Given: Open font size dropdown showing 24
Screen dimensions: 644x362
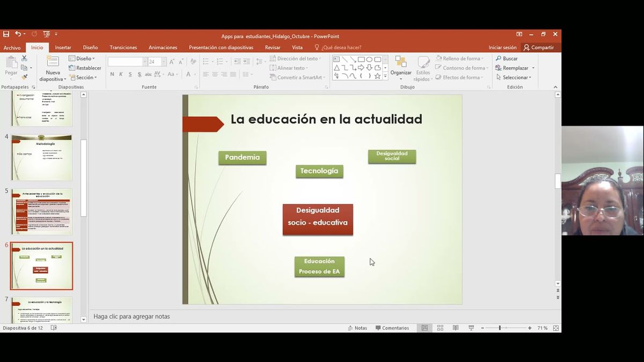Looking at the screenshot, I should [164, 62].
